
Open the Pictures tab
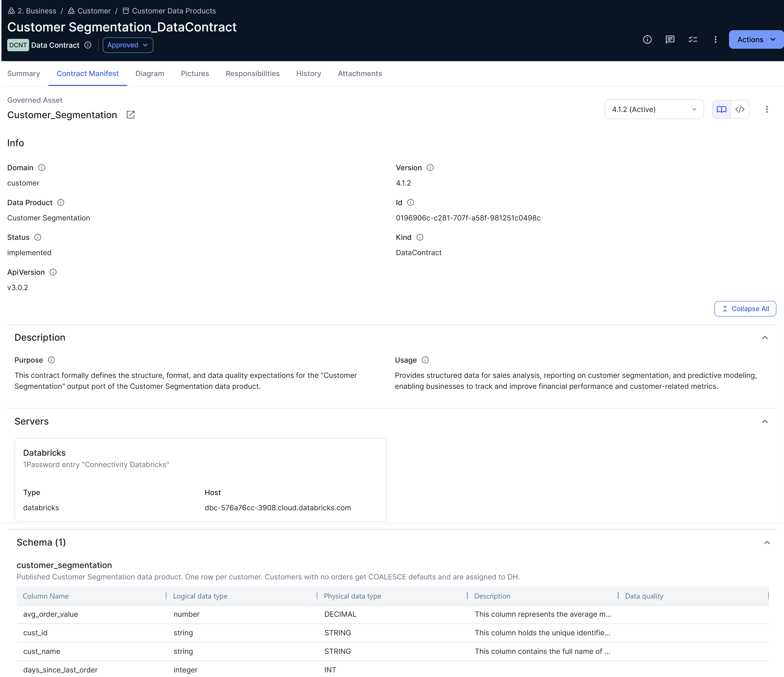(x=195, y=73)
